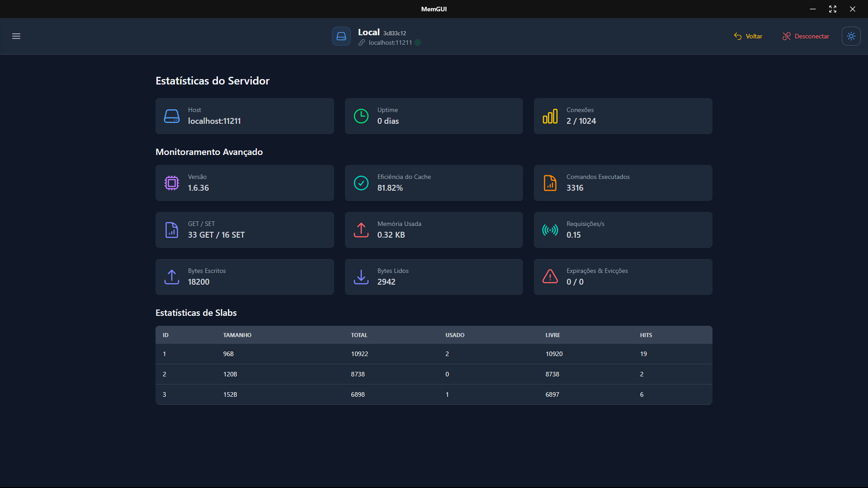
Task: Click the green connection status dot
Action: 418,42
